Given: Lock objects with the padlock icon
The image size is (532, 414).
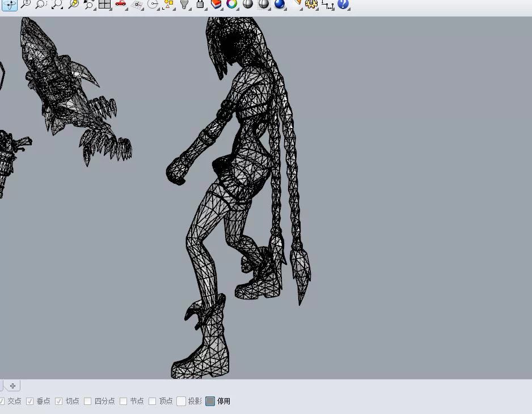Looking at the screenshot, I should click(x=200, y=4).
